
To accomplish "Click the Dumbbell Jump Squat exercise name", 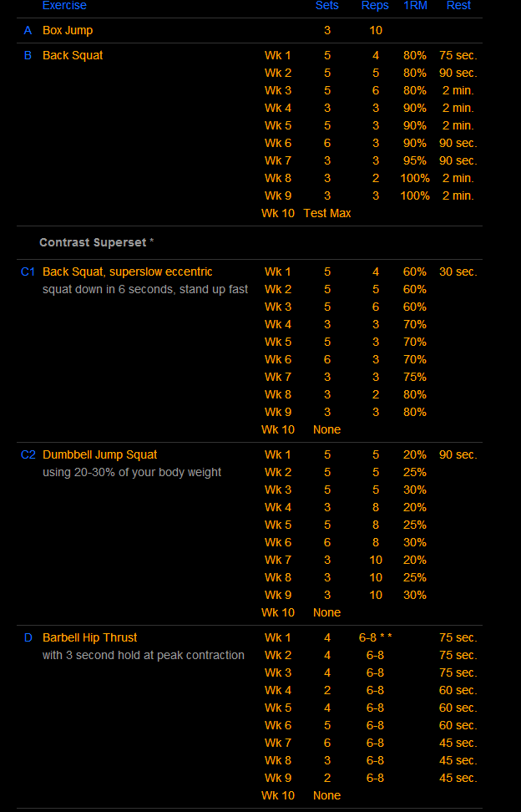I will (100, 454).
